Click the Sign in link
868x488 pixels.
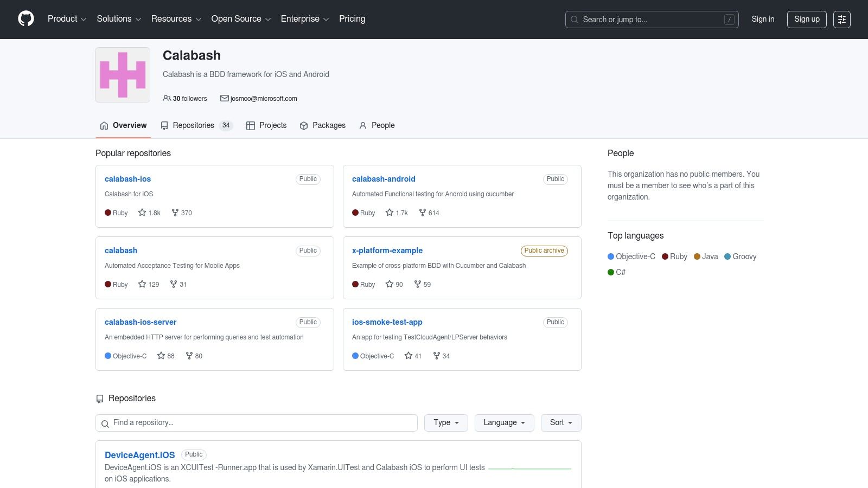click(x=763, y=19)
